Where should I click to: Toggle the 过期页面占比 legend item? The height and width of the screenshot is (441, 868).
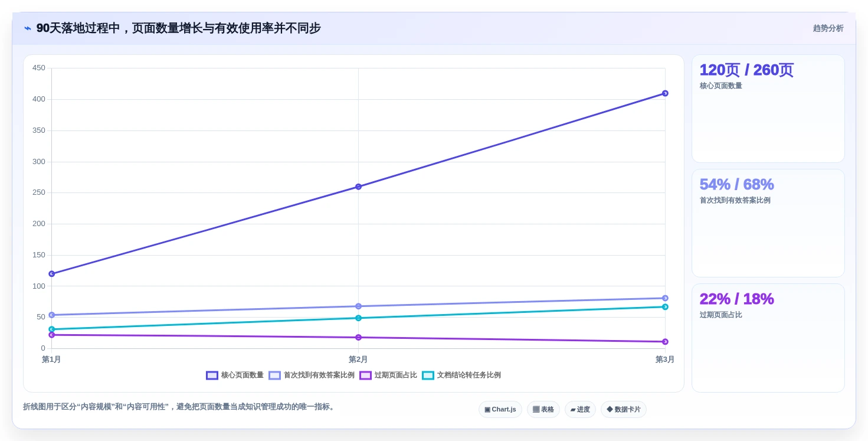(x=388, y=375)
